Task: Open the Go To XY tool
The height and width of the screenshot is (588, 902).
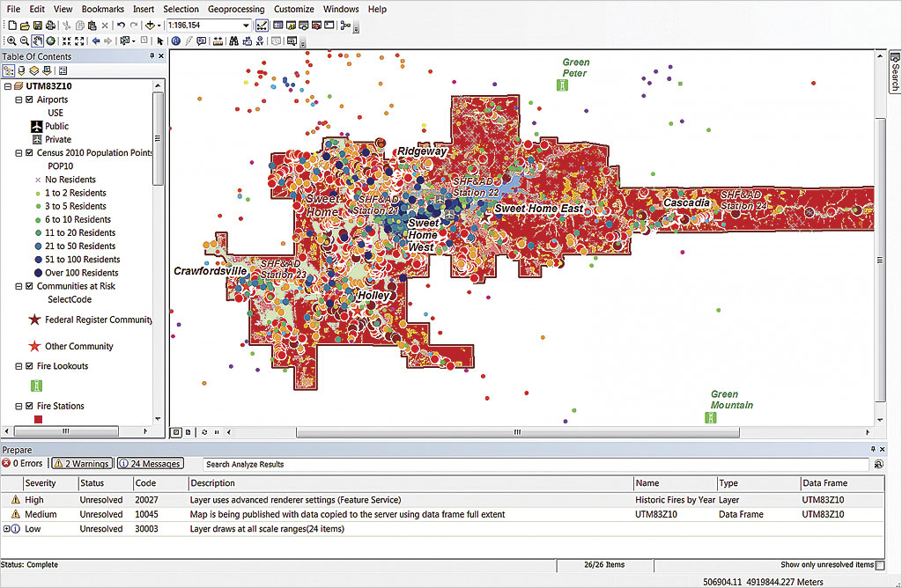Action: point(260,40)
